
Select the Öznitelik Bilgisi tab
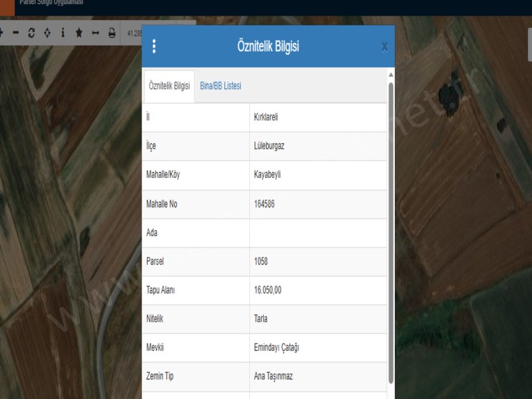pos(169,87)
